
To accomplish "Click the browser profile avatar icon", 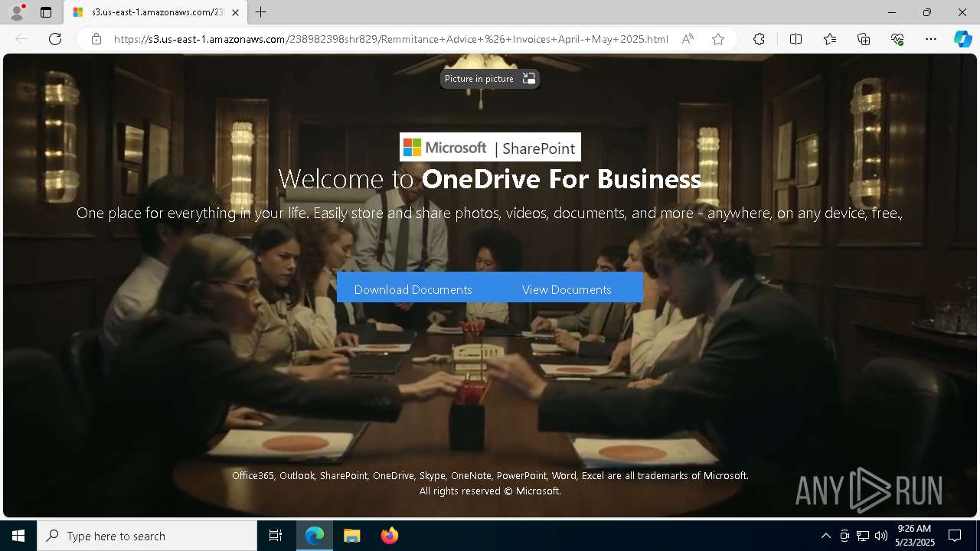I will click(17, 12).
